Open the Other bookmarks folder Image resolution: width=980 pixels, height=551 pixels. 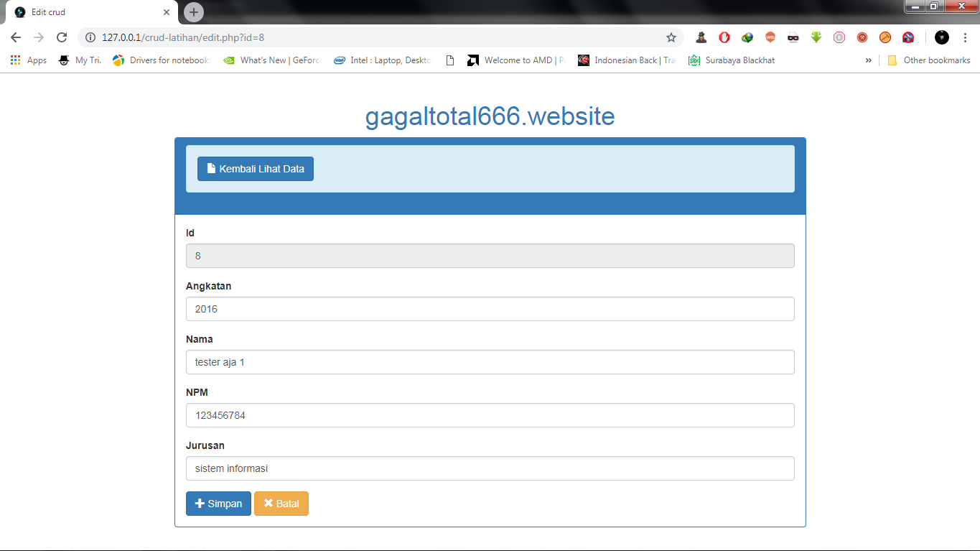coord(929,60)
